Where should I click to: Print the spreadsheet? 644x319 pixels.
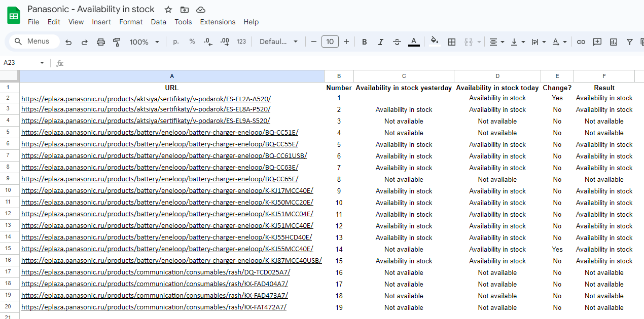(x=101, y=42)
